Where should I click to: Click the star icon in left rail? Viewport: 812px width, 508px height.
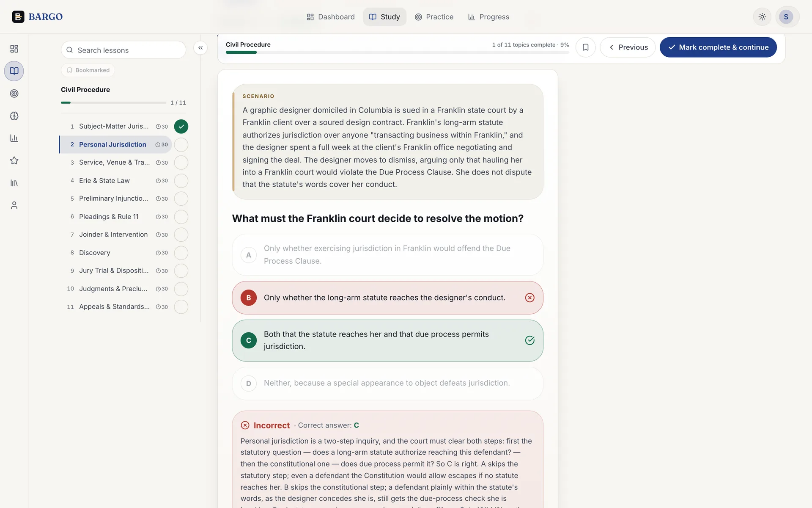pyautogui.click(x=14, y=160)
